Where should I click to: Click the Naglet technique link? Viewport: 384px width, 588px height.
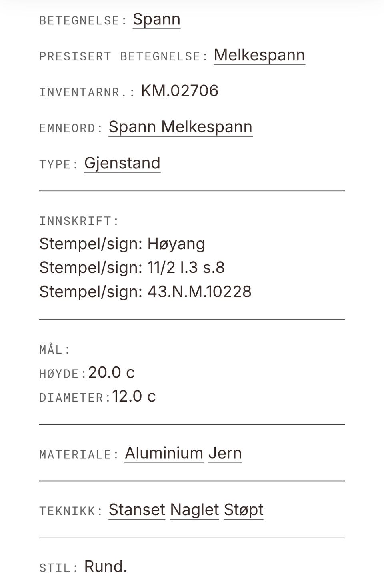tap(194, 510)
